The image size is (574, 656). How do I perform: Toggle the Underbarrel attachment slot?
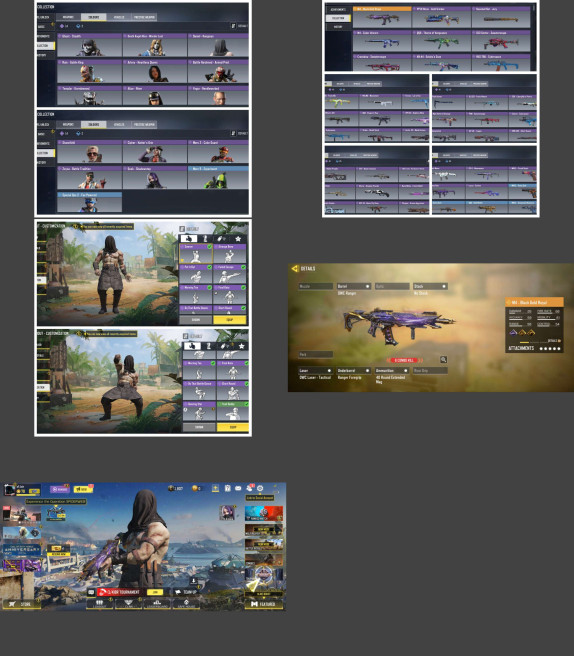point(354,371)
